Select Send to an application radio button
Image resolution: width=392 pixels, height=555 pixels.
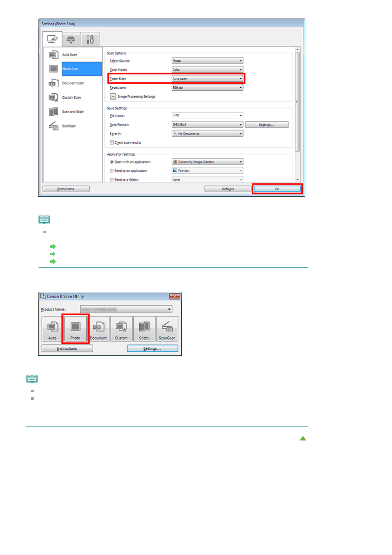click(112, 171)
